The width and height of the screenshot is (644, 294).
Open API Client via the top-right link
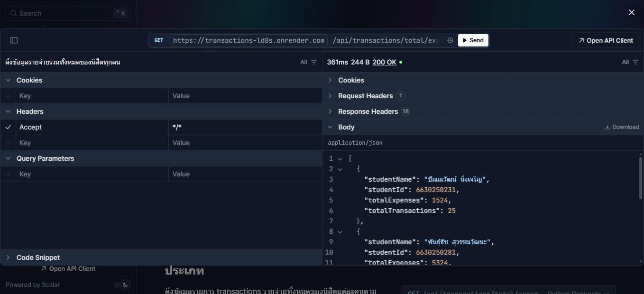point(605,40)
